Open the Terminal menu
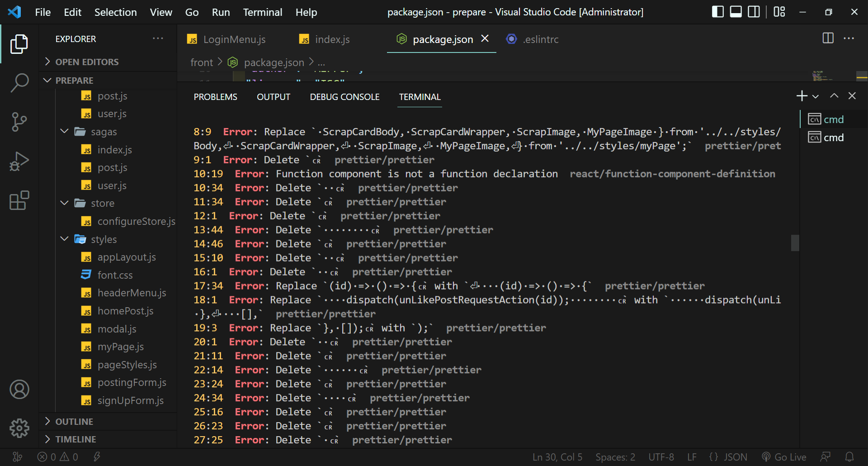The height and width of the screenshot is (466, 868). [x=262, y=12]
